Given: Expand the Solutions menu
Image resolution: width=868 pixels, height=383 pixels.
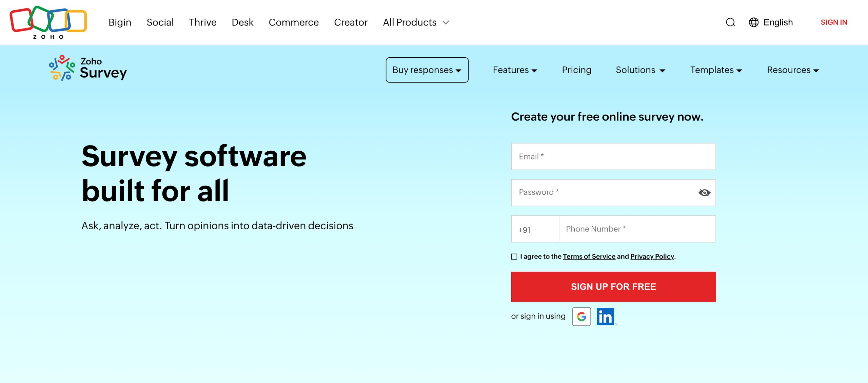Looking at the screenshot, I should [640, 70].
